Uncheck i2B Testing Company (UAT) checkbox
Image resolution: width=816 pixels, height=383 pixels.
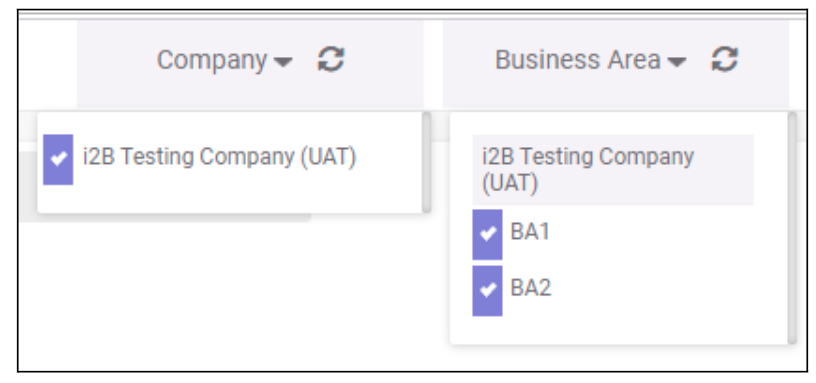coord(58,159)
